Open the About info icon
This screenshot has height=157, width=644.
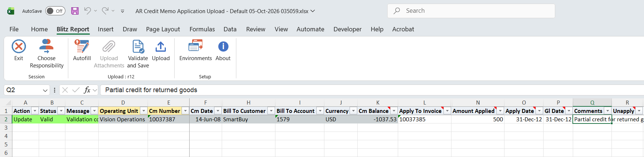pyautogui.click(x=223, y=46)
